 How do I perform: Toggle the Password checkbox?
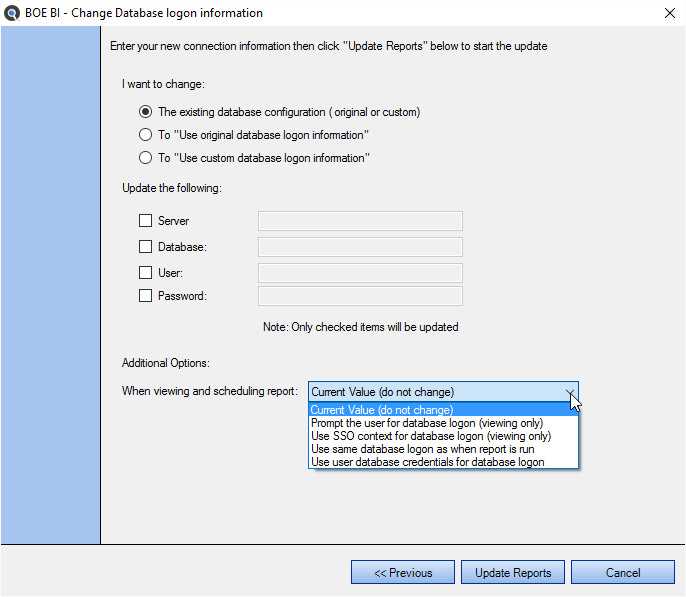[x=145, y=296]
